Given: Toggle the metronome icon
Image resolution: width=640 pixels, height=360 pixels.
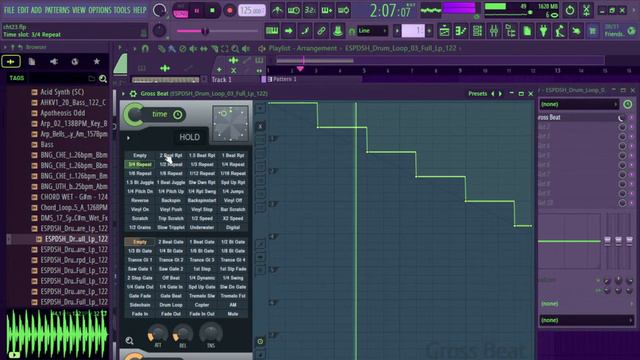Looking at the screenshot, I should click(277, 10).
